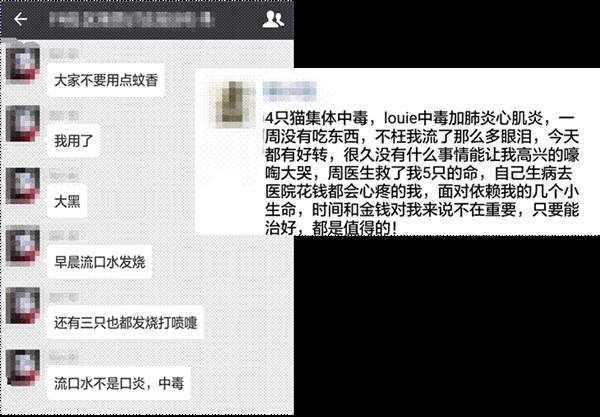The width and height of the screenshot is (600, 417).
Task: Tap avatar beside "我用了" message
Action: (x=23, y=124)
